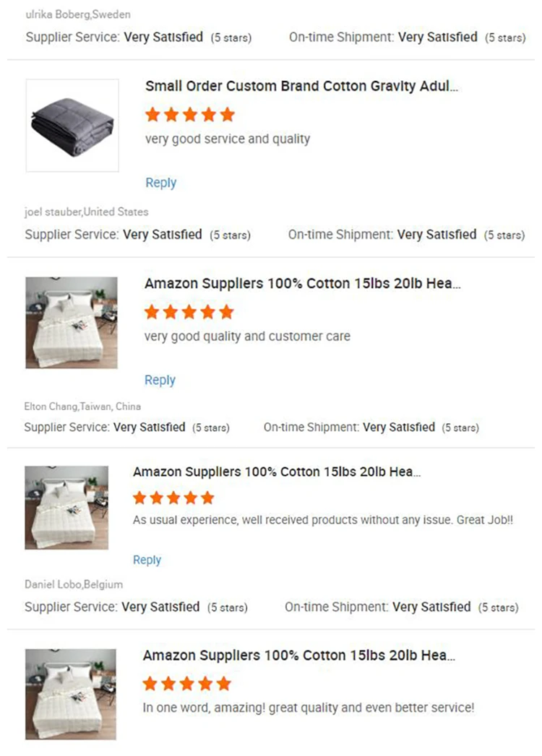This screenshot has height=756, width=542.
Task: Select reviewer name "joel stauber, United States"
Action: tap(86, 212)
